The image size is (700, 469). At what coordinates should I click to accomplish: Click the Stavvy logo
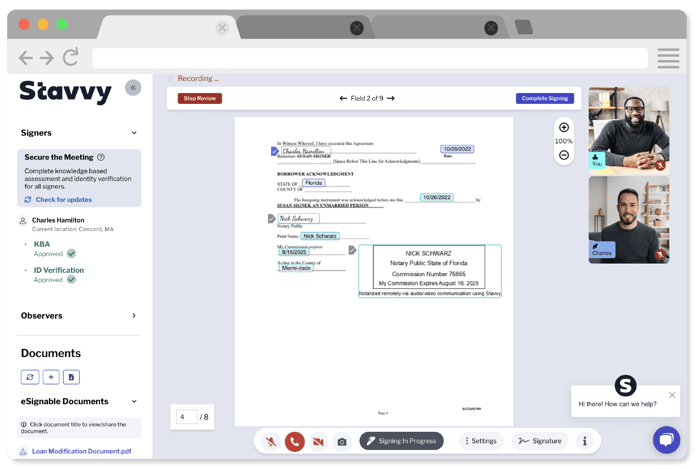pos(65,91)
